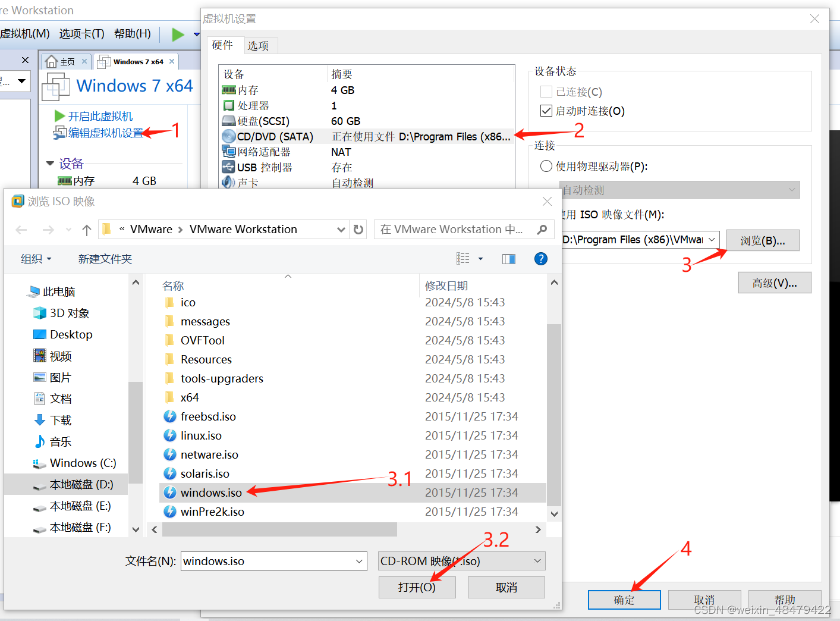Viewport: 840px width, 621px height.
Task: Click the VM icon on Windows 7 x64 tab
Action: pyautogui.click(x=103, y=61)
